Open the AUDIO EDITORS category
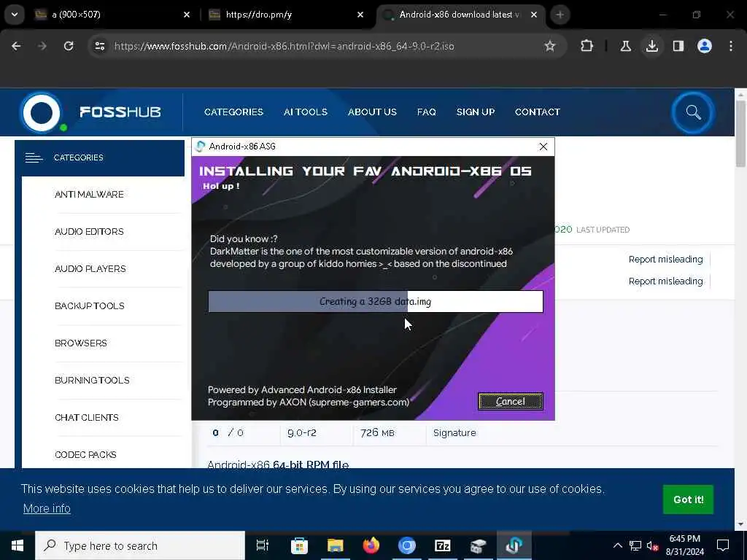The width and height of the screenshot is (747, 560). (x=89, y=231)
